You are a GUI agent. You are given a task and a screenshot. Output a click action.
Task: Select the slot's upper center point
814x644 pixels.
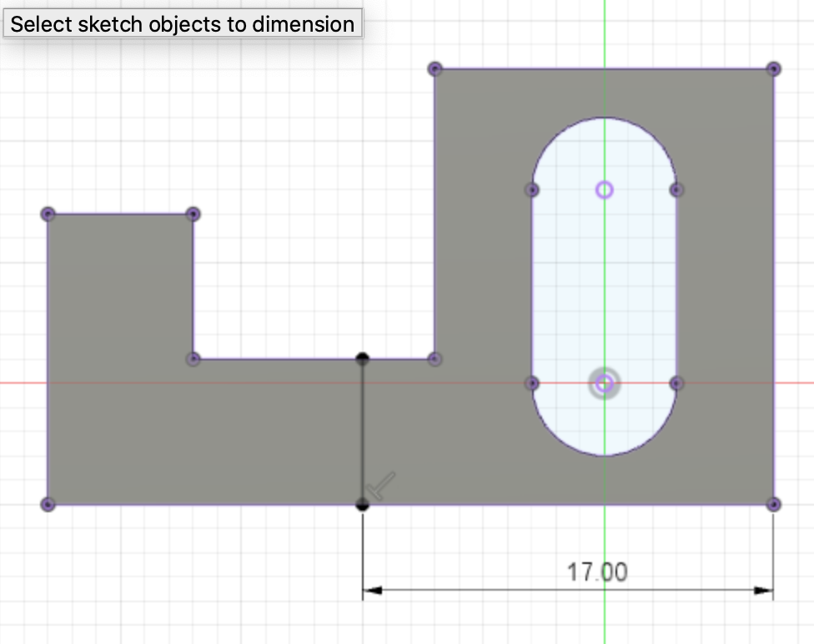(x=605, y=190)
